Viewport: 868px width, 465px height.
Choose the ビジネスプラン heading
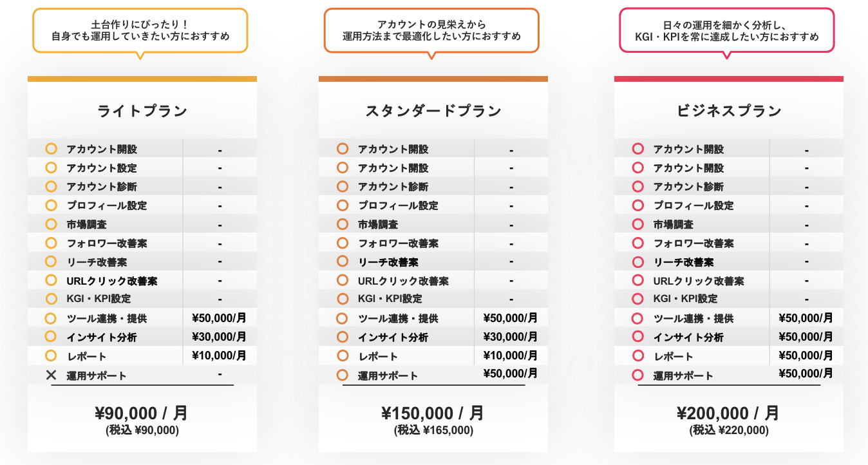tap(729, 111)
